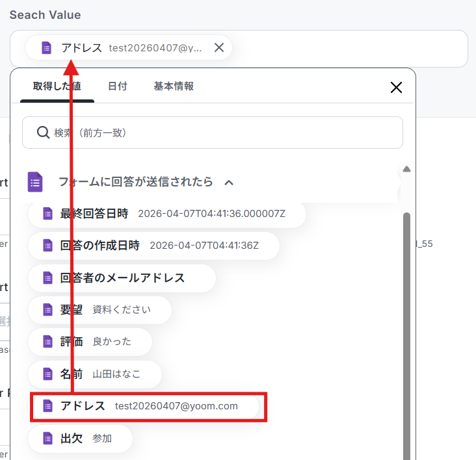Close the value picker popup
The image size is (476, 460).
pos(396,87)
